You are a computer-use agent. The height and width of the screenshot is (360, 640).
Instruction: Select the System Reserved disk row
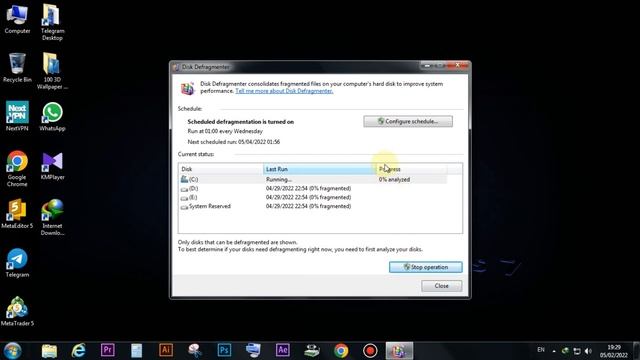[313, 206]
